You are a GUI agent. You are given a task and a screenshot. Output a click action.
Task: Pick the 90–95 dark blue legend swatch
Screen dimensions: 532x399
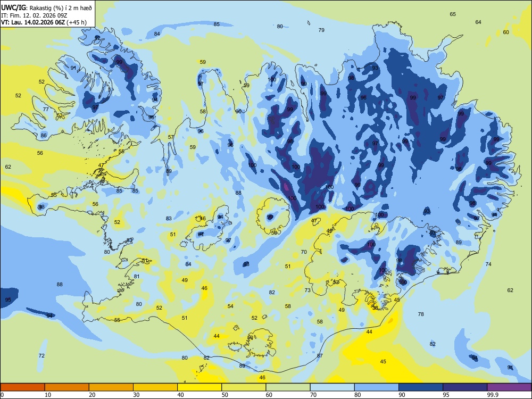click(x=421, y=387)
